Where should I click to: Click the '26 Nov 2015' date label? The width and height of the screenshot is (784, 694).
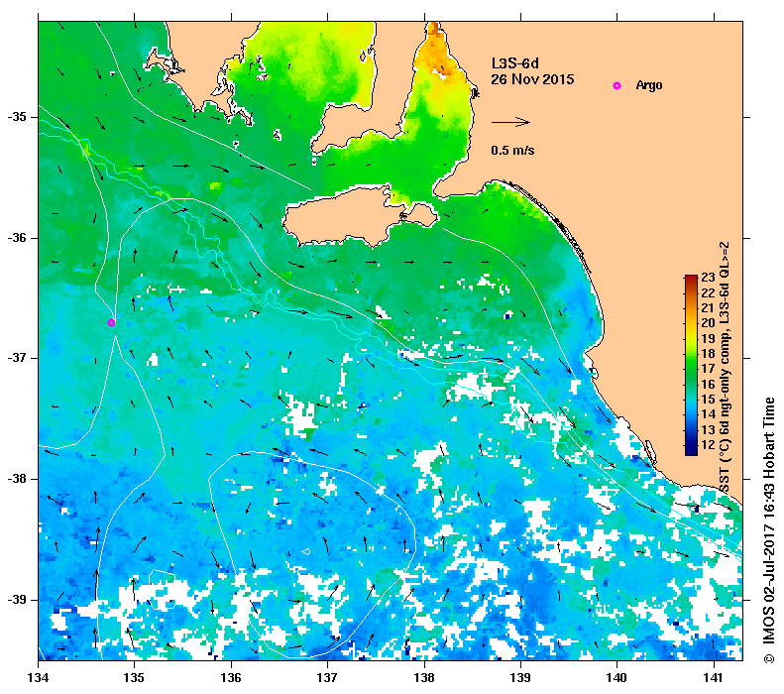pyautogui.click(x=532, y=79)
